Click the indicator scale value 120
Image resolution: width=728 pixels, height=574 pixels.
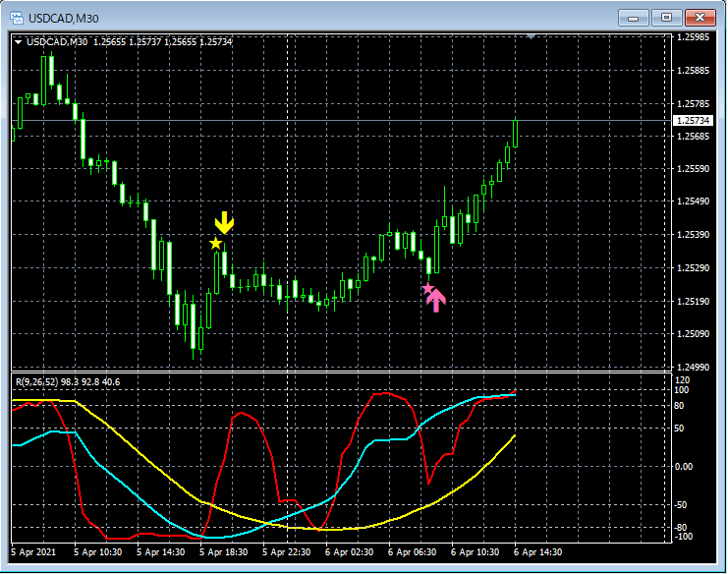[x=682, y=380]
